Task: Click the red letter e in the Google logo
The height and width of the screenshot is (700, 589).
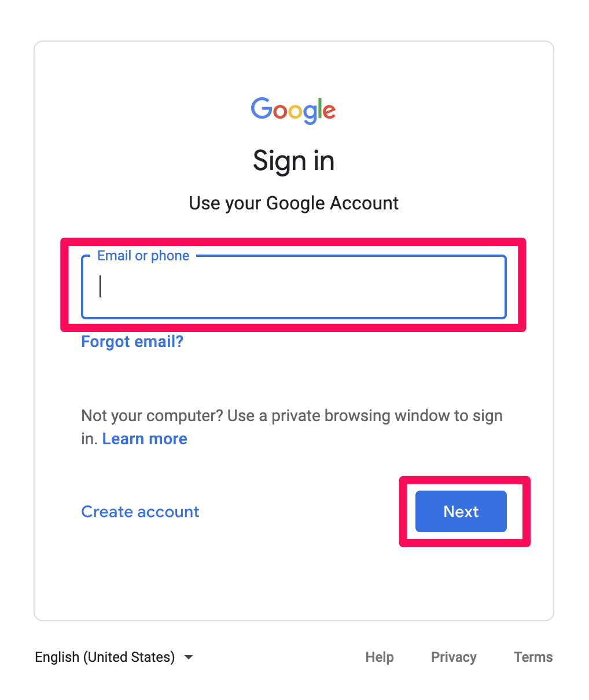Action: click(329, 112)
